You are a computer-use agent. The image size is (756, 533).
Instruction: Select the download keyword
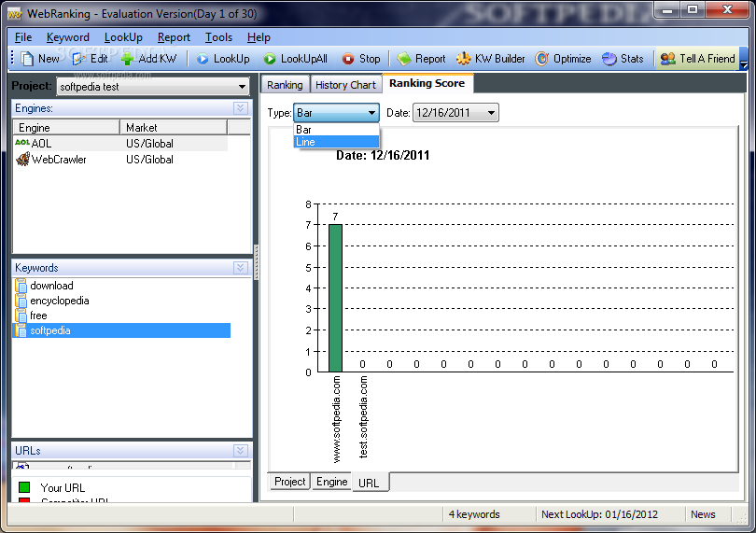pos(51,286)
